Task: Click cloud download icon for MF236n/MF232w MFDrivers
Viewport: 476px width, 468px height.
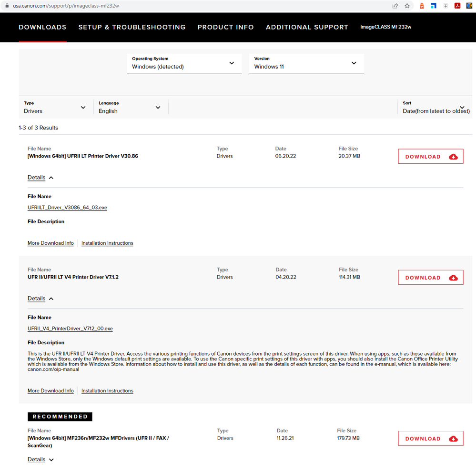Action: click(x=453, y=438)
